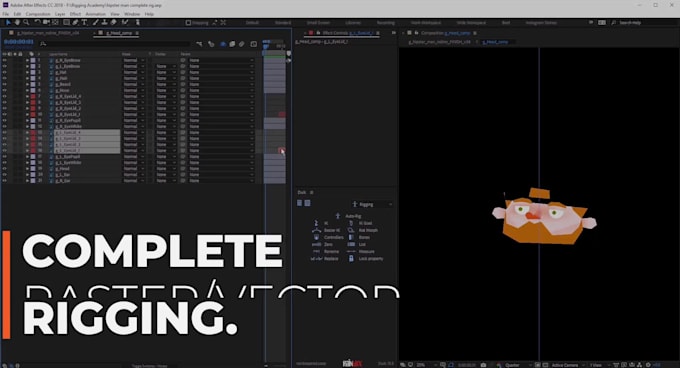The height and width of the screenshot is (368, 680).
Task: Click the g_R_EyeBrow label color swatch
Action: point(33,60)
